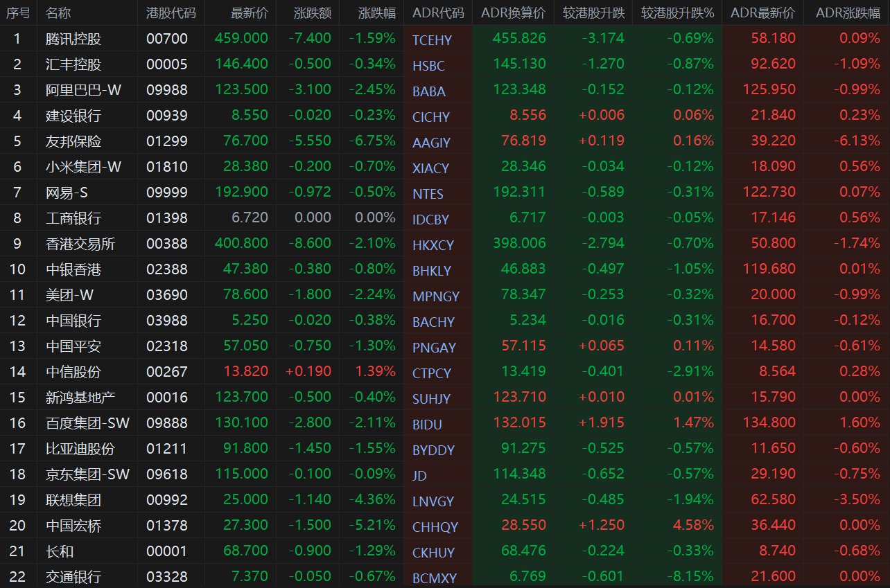Click the SUHJY ADR code
890x588 pixels.
[x=431, y=399]
